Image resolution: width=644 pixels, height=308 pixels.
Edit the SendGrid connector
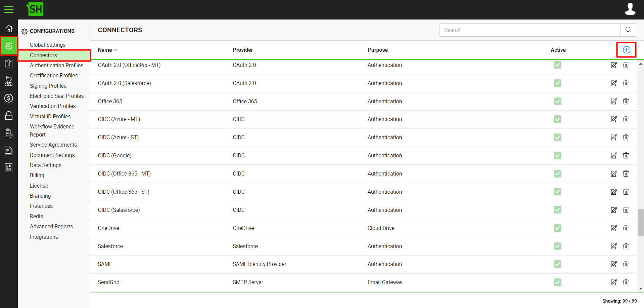(x=614, y=282)
